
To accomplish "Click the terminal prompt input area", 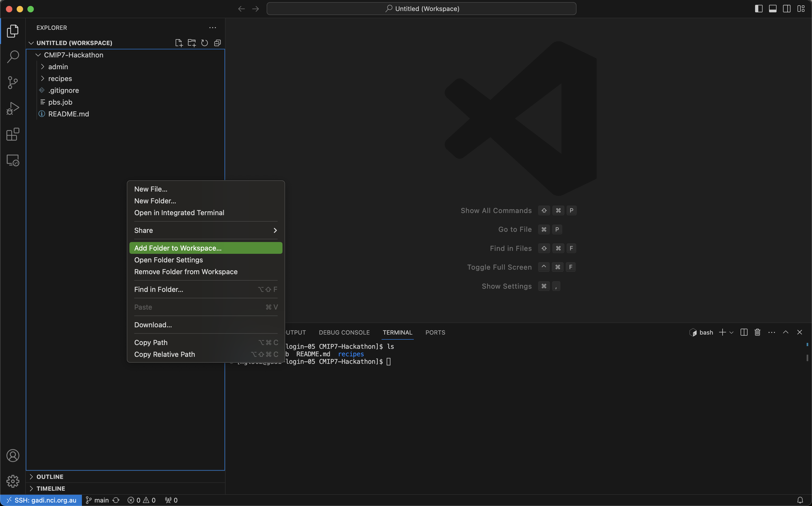I will (389, 361).
